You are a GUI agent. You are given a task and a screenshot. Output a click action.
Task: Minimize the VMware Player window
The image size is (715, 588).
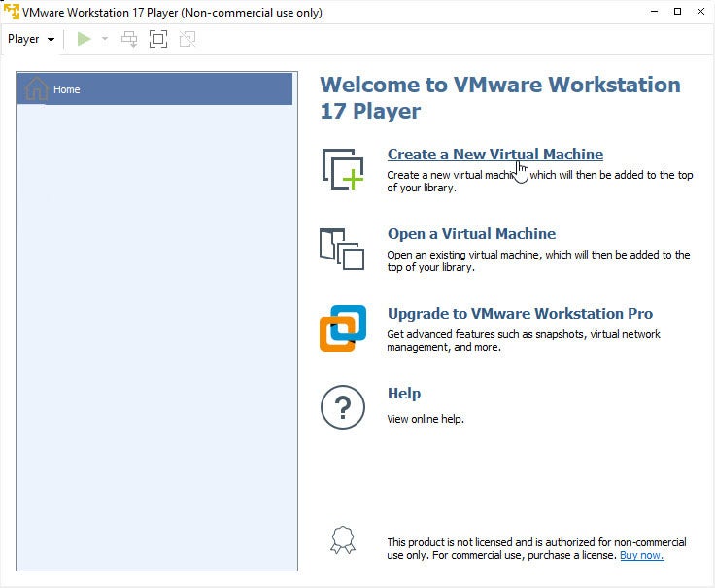tap(655, 12)
